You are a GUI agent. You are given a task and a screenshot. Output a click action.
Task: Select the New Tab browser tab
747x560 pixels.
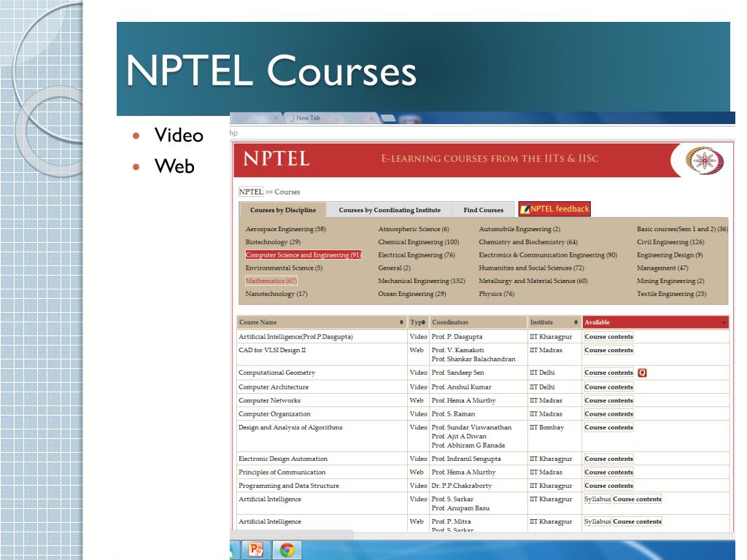tap(329, 117)
